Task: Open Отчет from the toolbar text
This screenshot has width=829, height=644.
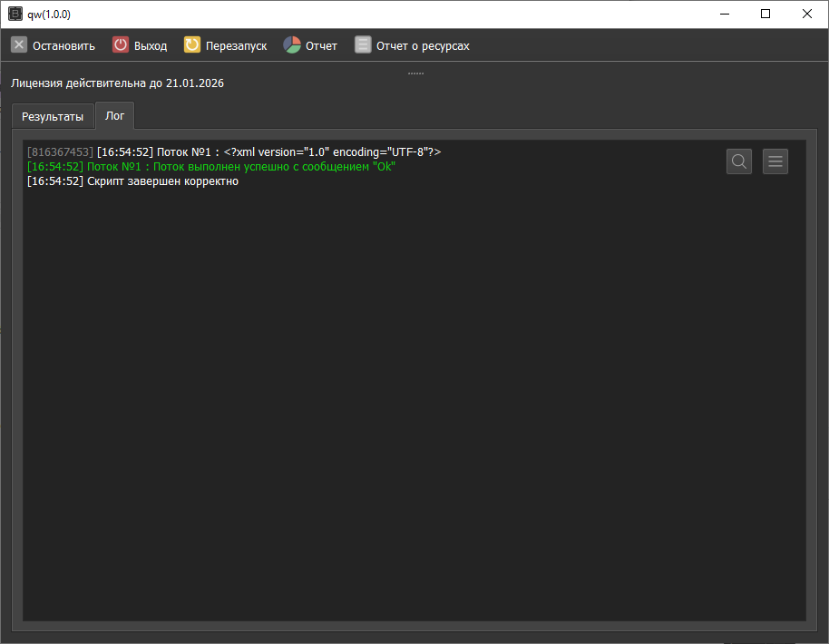Action: point(321,45)
